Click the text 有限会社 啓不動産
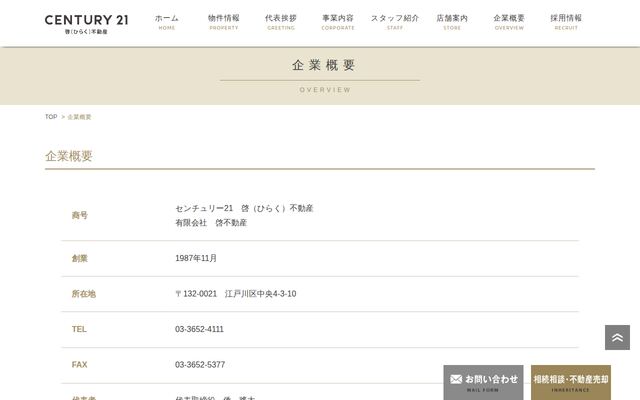 click(211, 222)
